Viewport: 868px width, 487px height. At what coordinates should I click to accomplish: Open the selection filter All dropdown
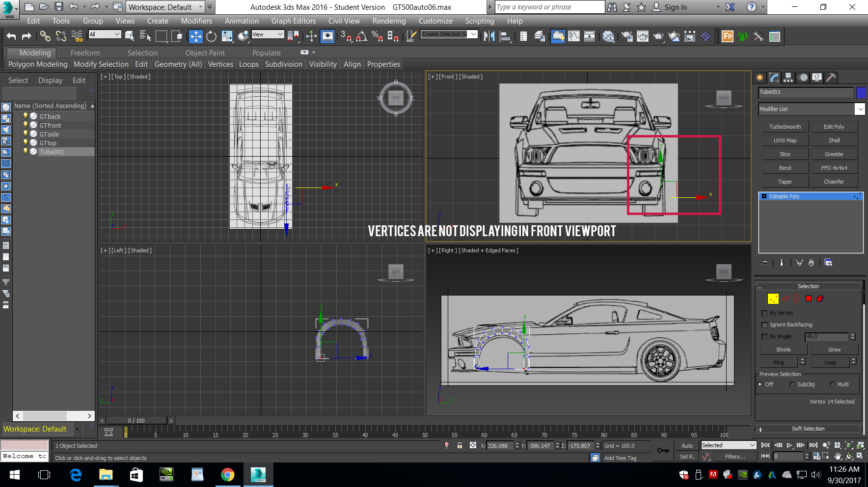click(x=105, y=34)
